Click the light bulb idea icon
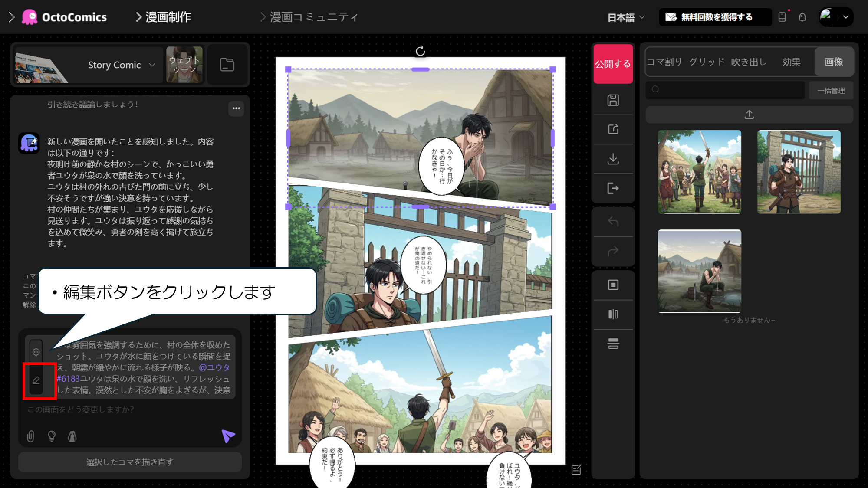The height and width of the screenshot is (488, 868). 52,436
